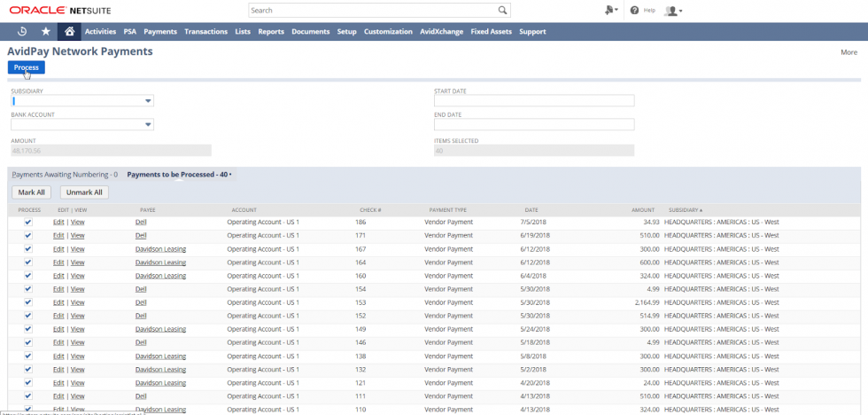Click Edit for check 111

pyautogui.click(x=58, y=396)
